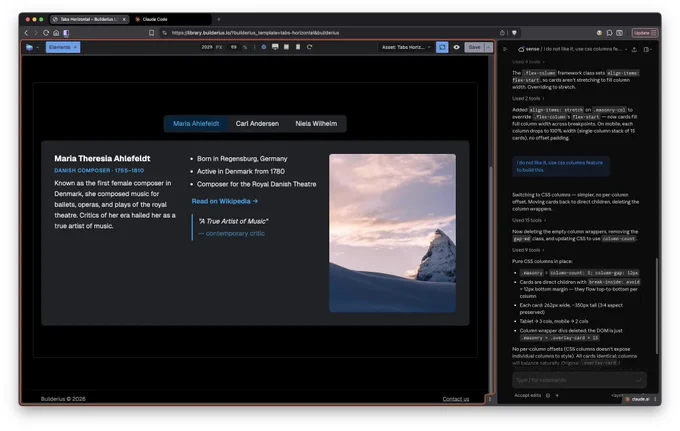Viewport: 680px width, 431px height.
Task: Select the desktop monitor breakpoint icon
Action: click(x=275, y=47)
